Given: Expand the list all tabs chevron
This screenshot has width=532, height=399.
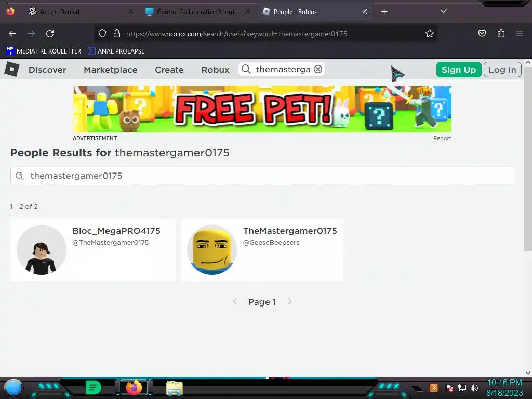Looking at the screenshot, I should 444,11.
